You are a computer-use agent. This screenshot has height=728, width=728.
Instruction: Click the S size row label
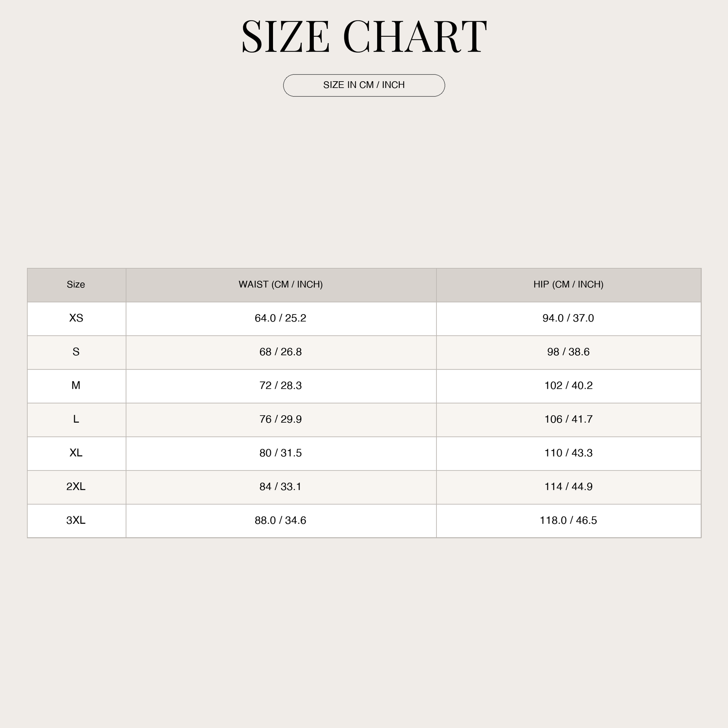pyautogui.click(x=76, y=352)
